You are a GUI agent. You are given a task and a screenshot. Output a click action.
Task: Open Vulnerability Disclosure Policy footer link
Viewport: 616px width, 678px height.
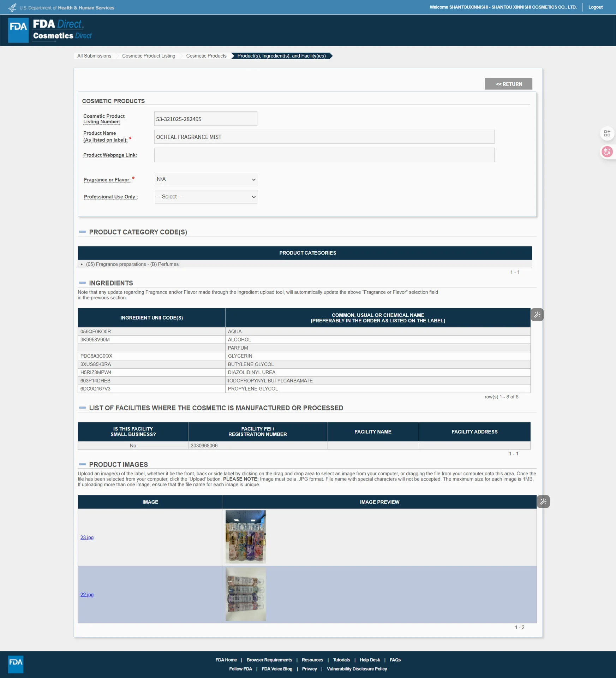pyautogui.click(x=357, y=669)
